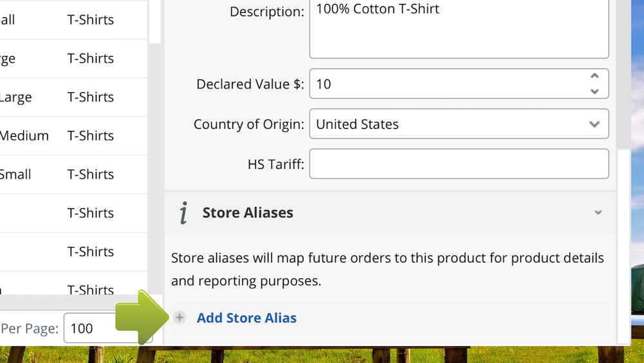
Task: Click the Store Aliases header title
Action: tap(248, 213)
